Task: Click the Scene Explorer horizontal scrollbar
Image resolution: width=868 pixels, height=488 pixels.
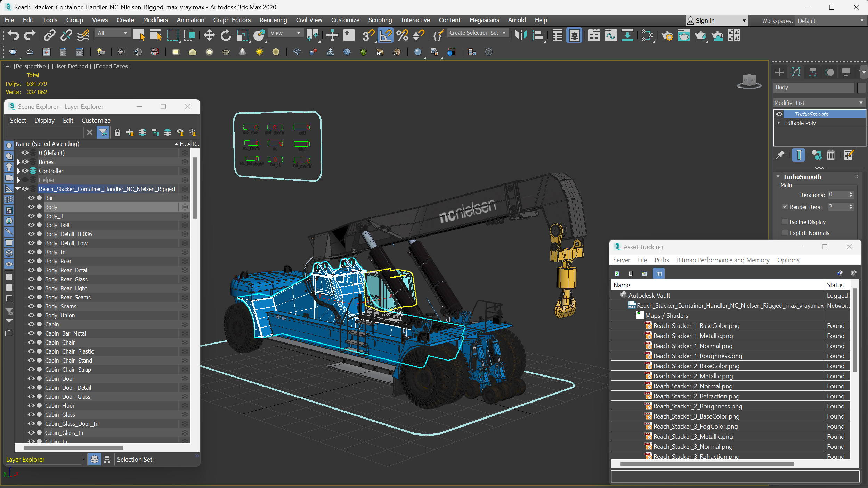Action: (73, 448)
